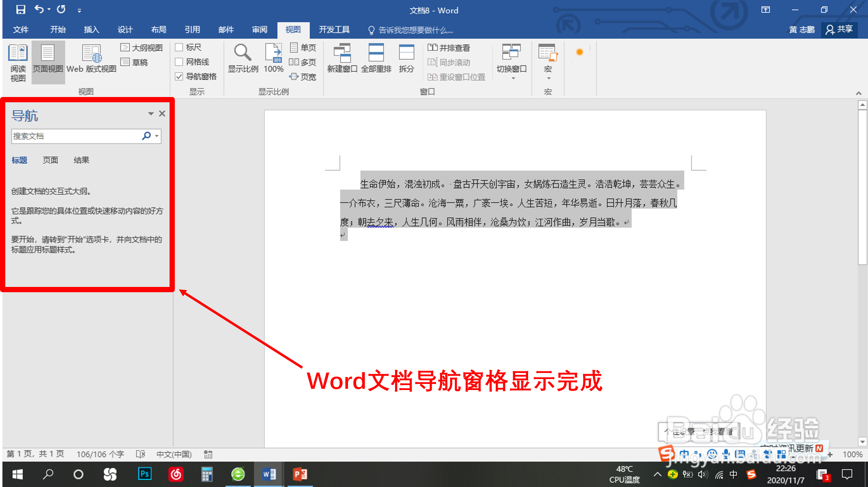868x487 pixels.
Task: Choose Page Width zoom
Action: pyautogui.click(x=303, y=77)
